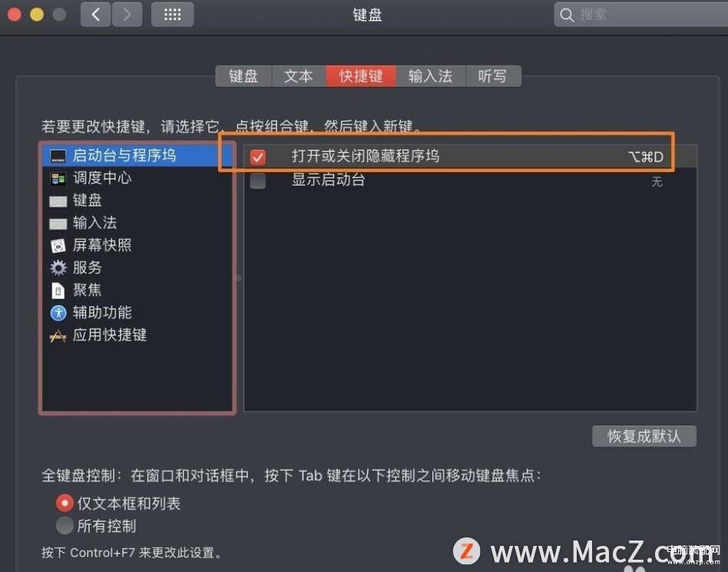Open 聚焦 shortcuts category
This screenshot has width=728, height=572.
76,290
